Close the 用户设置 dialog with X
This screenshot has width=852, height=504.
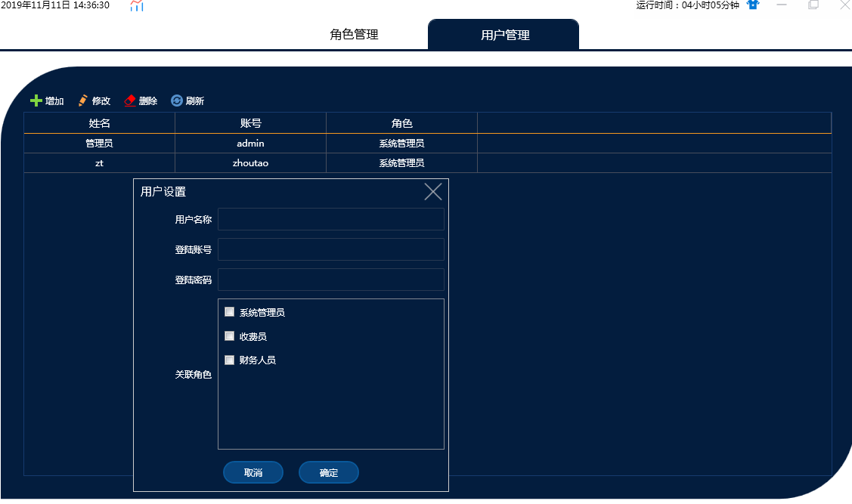point(433,192)
